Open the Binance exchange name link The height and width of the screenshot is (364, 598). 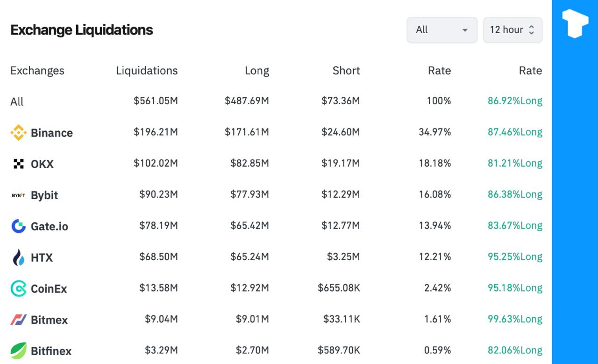pos(51,133)
